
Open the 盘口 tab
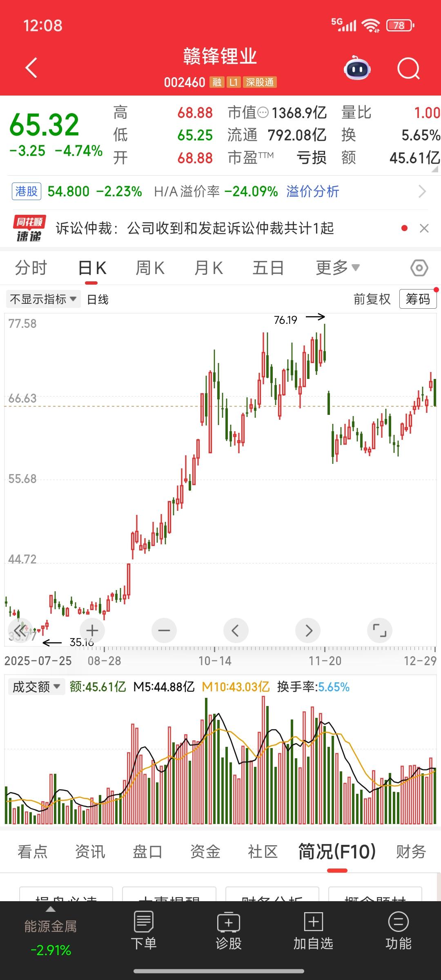click(148, 852)
